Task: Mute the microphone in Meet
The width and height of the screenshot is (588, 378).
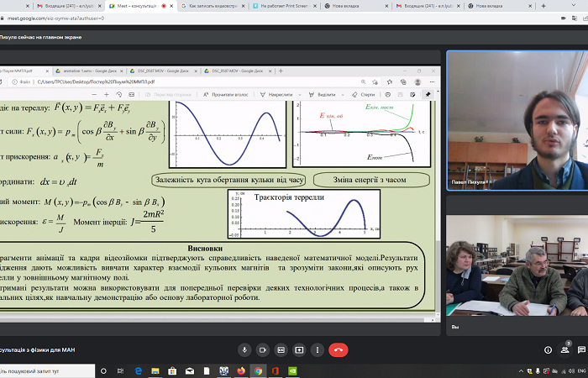Action: pyautogui.click(x=244, y=349)
